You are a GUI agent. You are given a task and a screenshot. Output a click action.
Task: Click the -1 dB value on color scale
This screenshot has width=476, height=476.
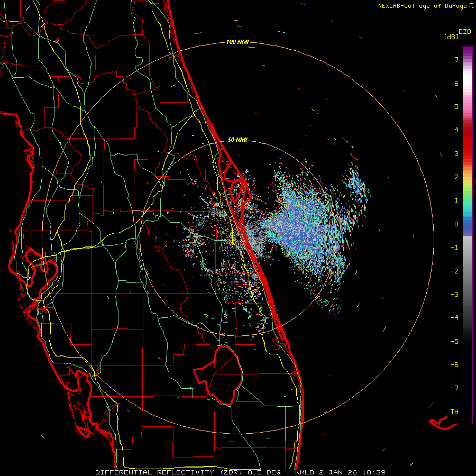(454, 248)
